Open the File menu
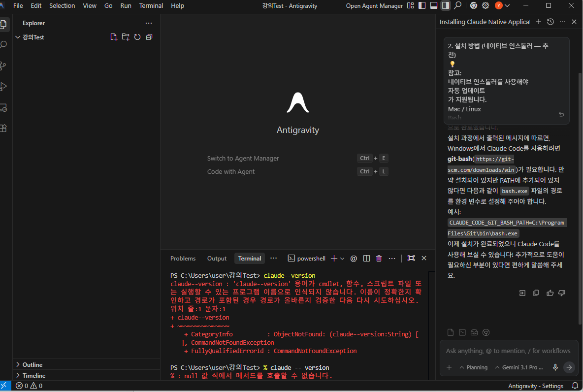The width and height of the screenshot is (583, 392). coord(18,5)
